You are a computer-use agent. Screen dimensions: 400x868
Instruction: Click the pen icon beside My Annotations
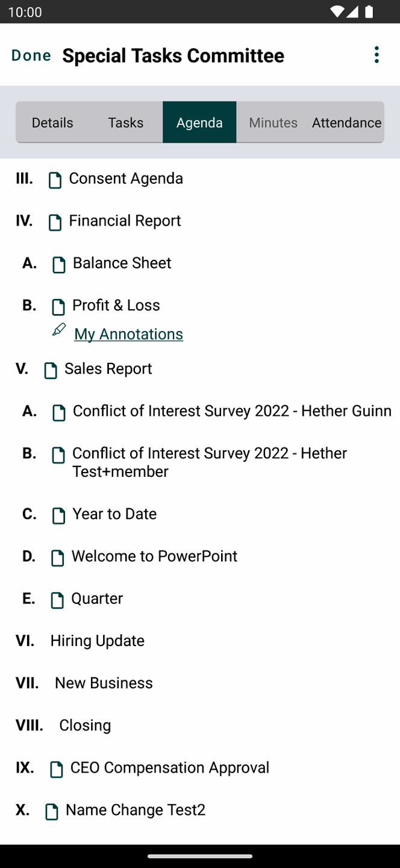pyautogui.click(x=59, y=330)
